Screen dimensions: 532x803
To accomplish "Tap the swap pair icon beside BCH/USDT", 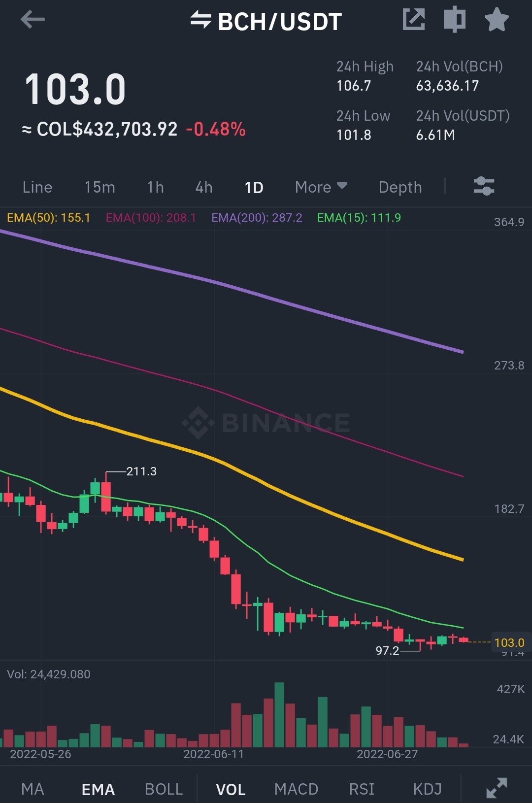I will click(x=201, y=20).
